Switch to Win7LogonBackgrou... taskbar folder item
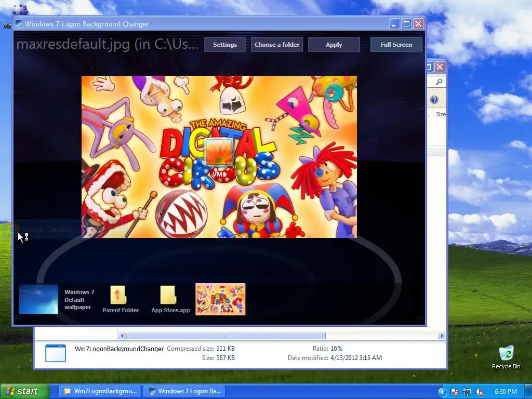Viewport: 532px width, 399px height. click(100, 391)
